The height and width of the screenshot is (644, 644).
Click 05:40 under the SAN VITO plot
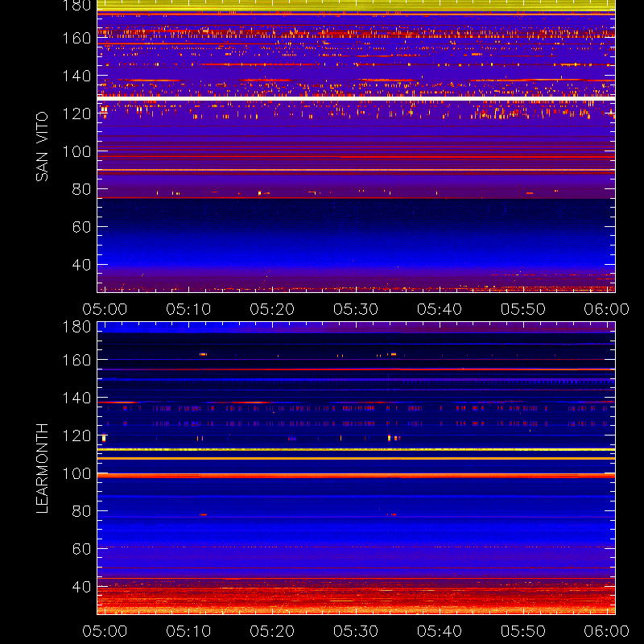coord(440,309)
